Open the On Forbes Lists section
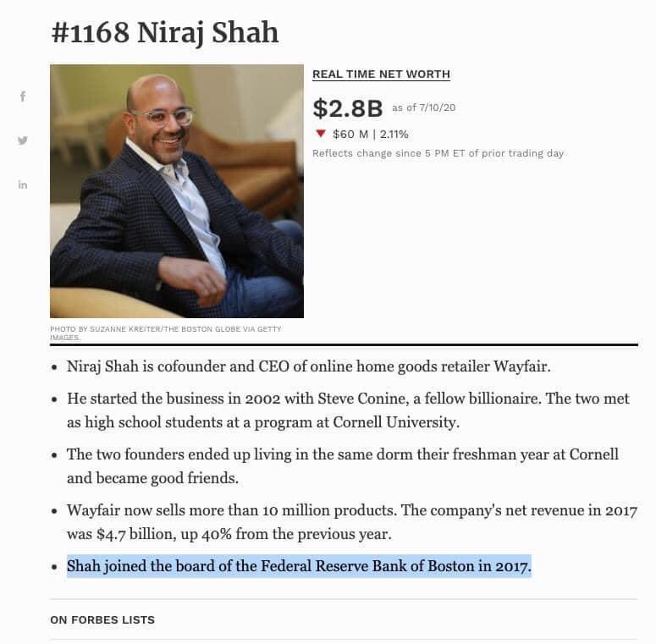Screen dimensions: 656x644 point(102,619)
